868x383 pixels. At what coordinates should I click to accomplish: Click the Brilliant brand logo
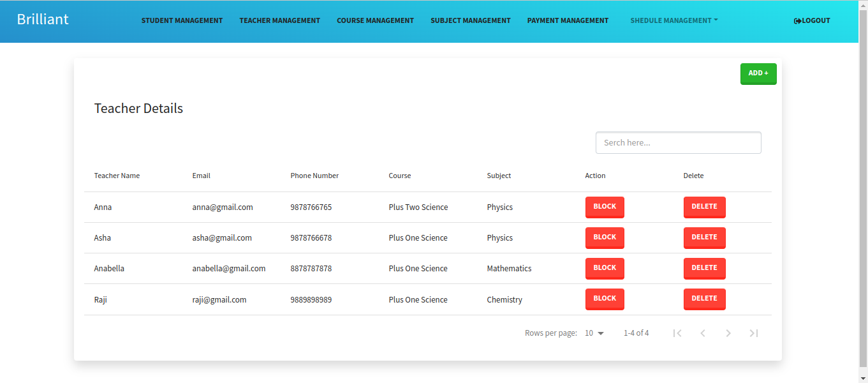(43, 19)
